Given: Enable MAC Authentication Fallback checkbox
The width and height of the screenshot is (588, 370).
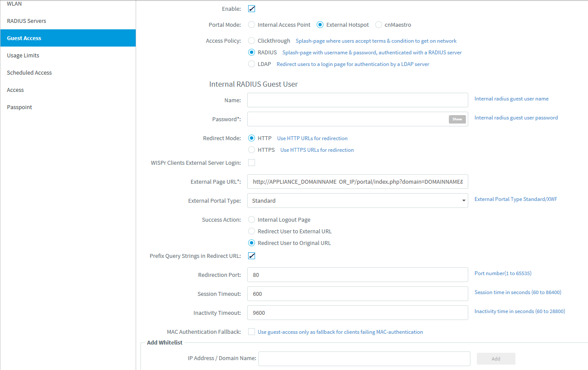Looking at the screenshot, I should tap(252, 332).
